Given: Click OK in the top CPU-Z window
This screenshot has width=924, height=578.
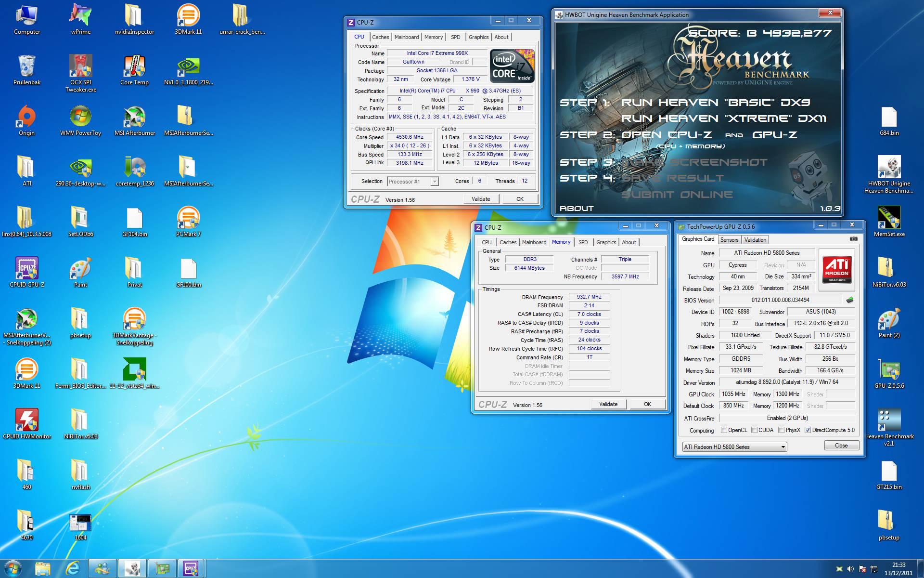Looking at the screenshot, I should click(520, 199).
